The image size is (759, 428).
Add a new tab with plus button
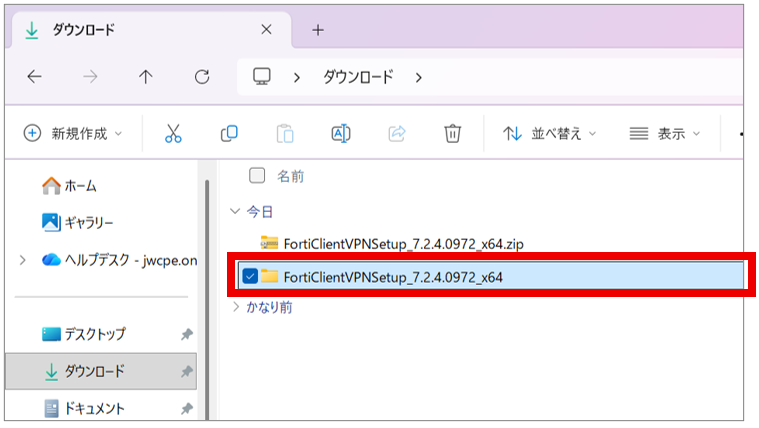(318, 30)
